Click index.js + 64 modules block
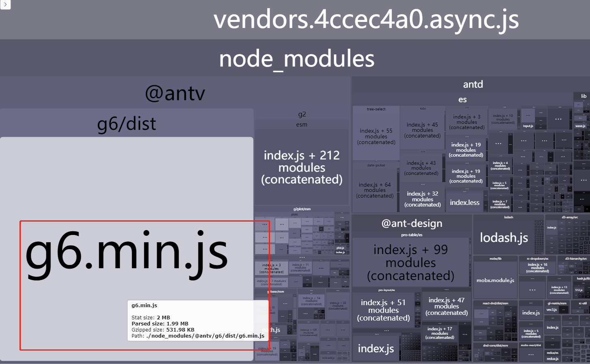 [x=375, y=190]
